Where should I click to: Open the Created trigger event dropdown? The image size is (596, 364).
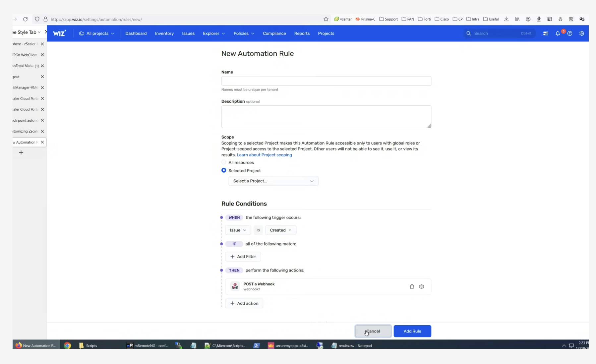tap(280, 230)
